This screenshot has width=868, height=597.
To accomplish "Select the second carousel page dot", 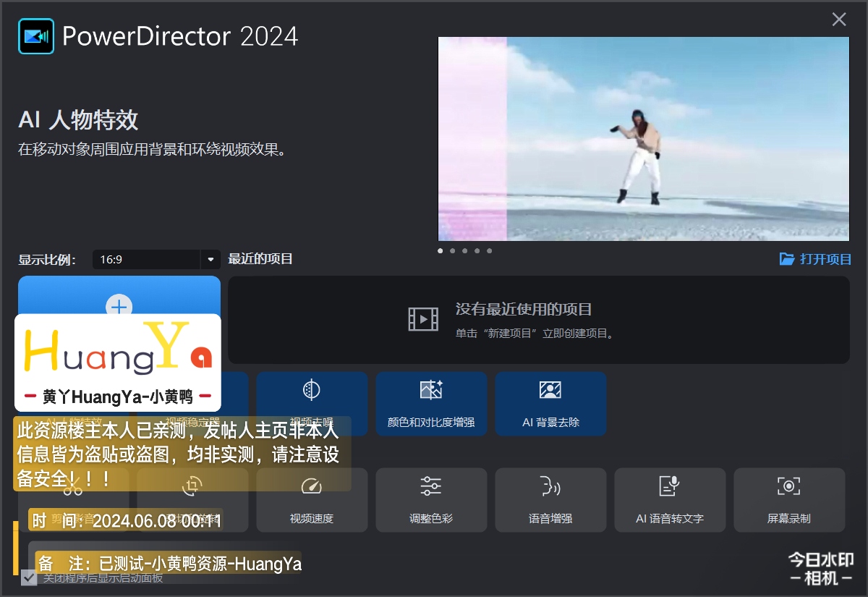I will (x=452, y=251).
